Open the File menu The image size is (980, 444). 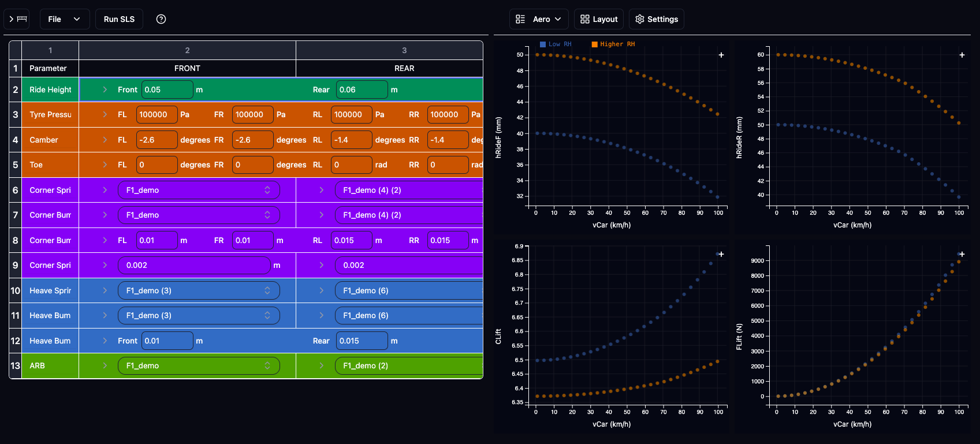coord(65,19)
